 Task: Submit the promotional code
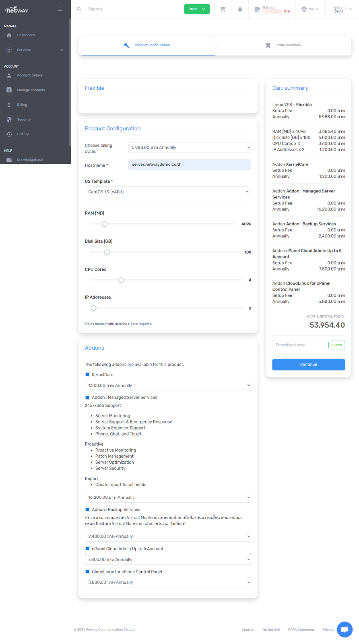[336, 345]
